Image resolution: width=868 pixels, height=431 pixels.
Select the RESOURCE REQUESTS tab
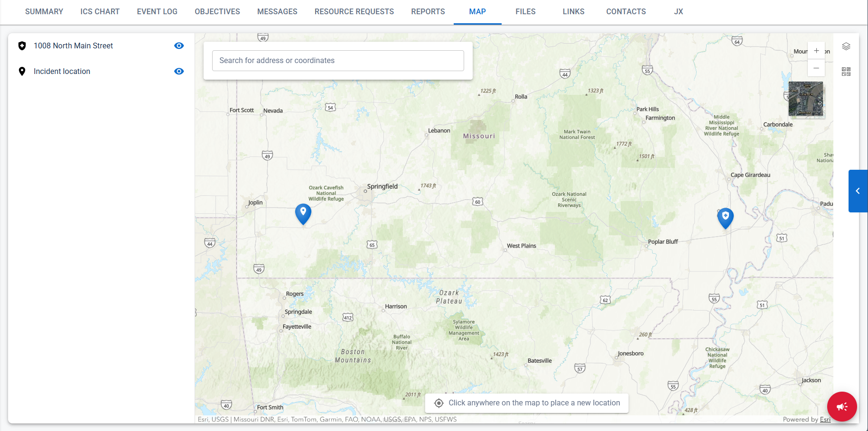(354, 12)
